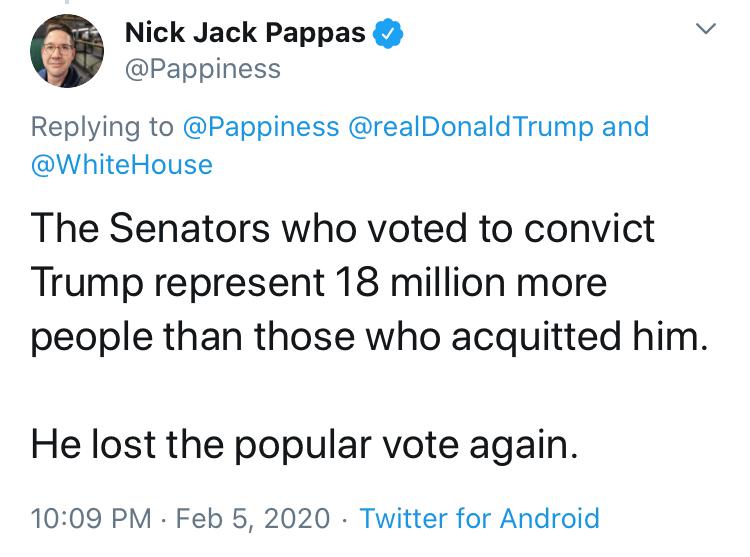Screen dimensions: 750x557
Task: Open Nick Jack Pappas's profile photo
Action: tap(63, 52)
